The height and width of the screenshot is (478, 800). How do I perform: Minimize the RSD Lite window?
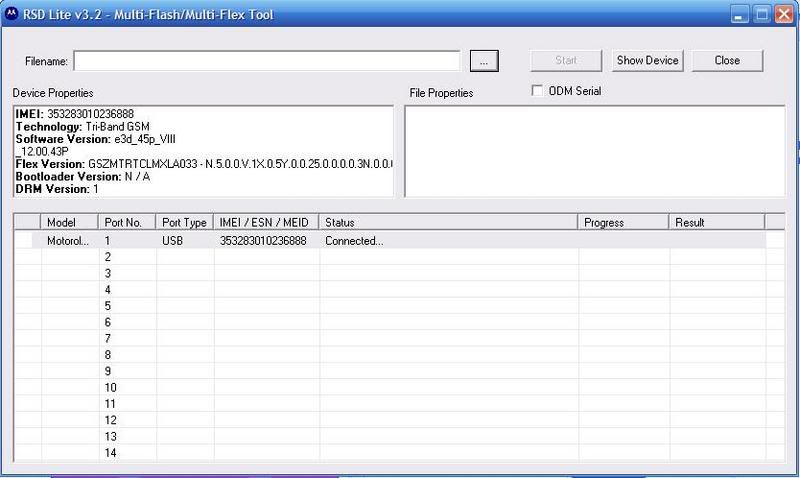(x=739, y=14)
